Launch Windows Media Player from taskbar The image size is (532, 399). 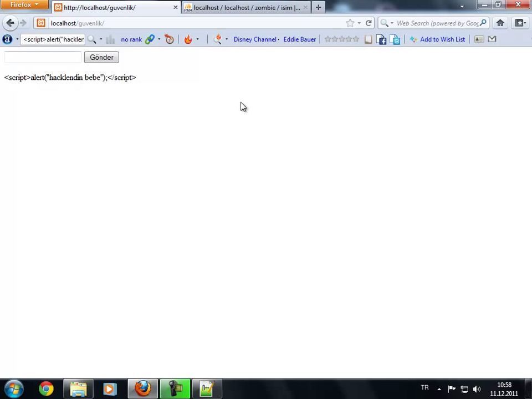click(110, 389)
